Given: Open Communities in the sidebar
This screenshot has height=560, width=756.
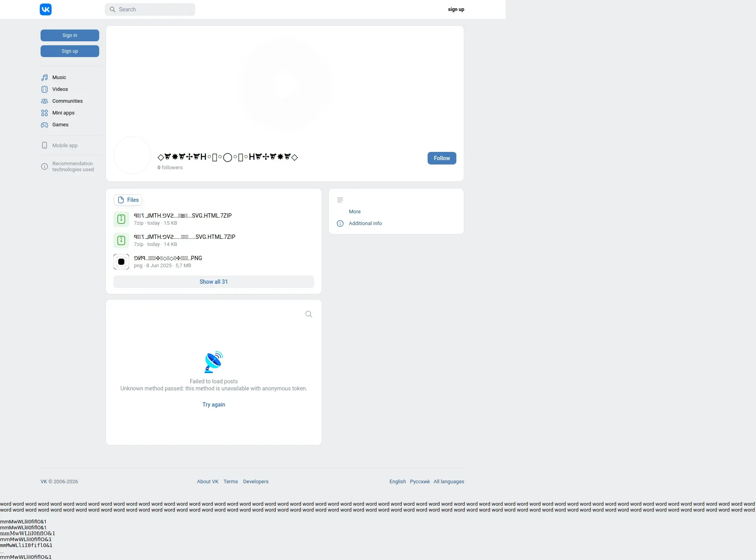Looking at the screenshot, I should pos(67,101).
